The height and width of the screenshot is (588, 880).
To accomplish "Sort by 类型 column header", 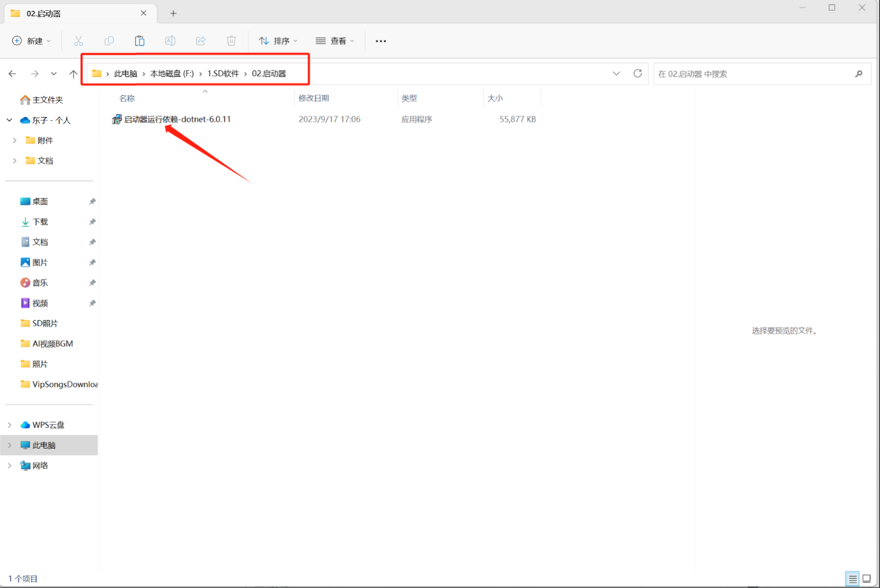I will click(x=409, y=98).
